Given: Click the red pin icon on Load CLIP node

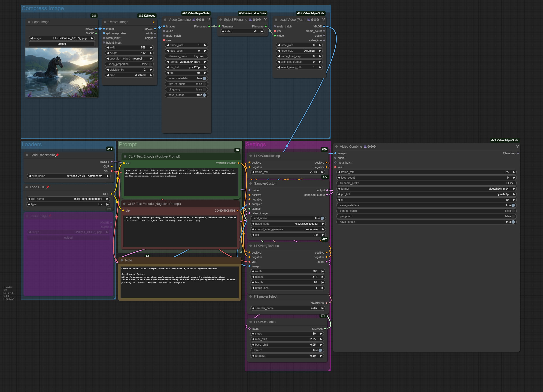Looking at the screenshot, I should pyautogui.click(x=47, y=187).
